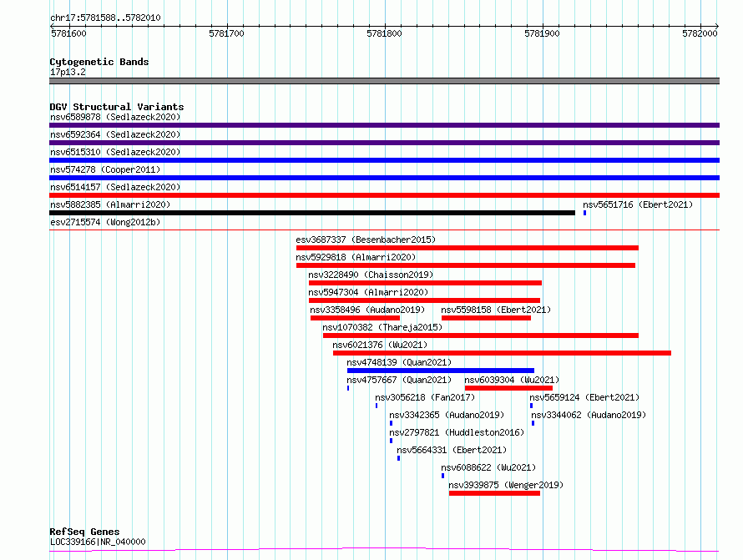Open the nsv6589878 (Sedlazeck2020) label
The height and width of the screenshot is (560, 743).
click(x=115, y=117)
